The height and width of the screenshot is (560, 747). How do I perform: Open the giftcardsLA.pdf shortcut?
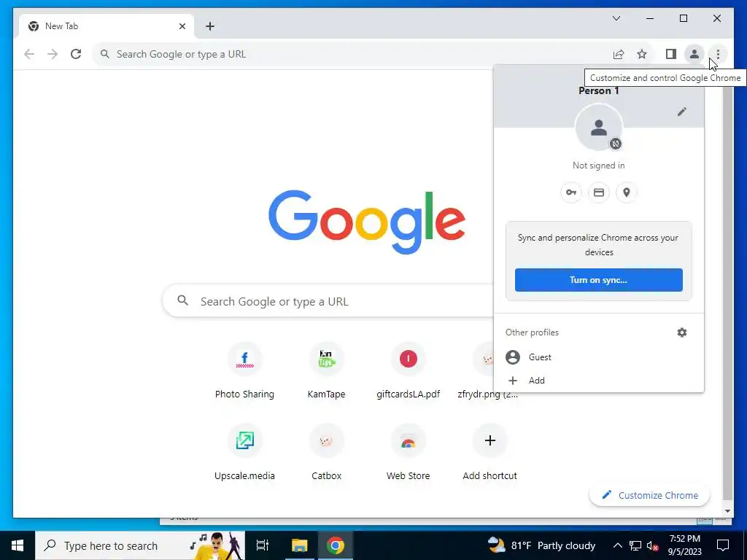(409, 370)
